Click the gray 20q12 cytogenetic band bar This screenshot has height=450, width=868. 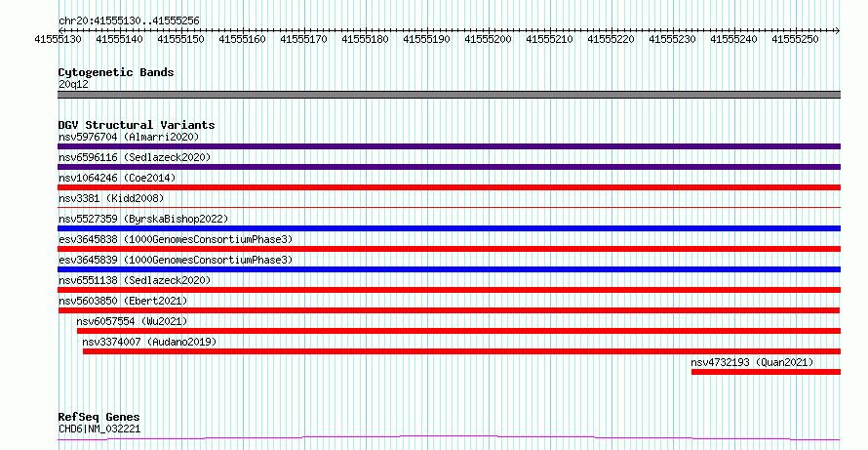click(x=449, y=95)
